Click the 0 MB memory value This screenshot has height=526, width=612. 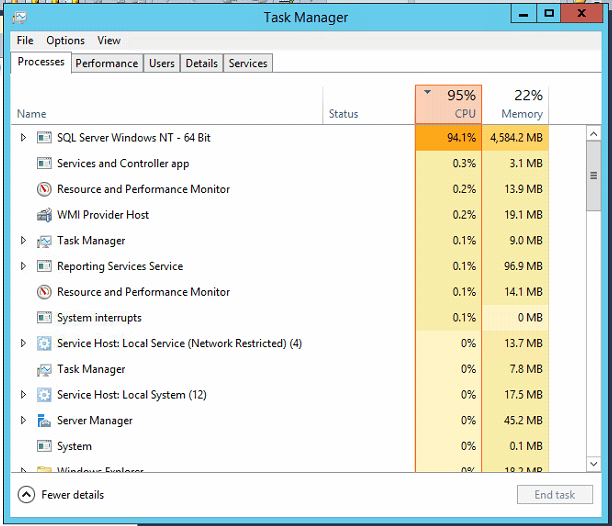530,318
